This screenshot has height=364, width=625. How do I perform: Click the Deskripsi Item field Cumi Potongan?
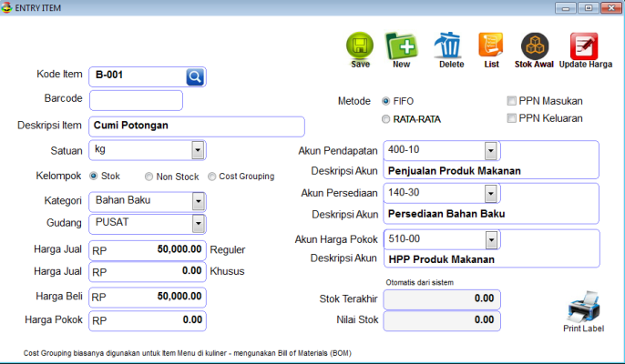[197, 126]
